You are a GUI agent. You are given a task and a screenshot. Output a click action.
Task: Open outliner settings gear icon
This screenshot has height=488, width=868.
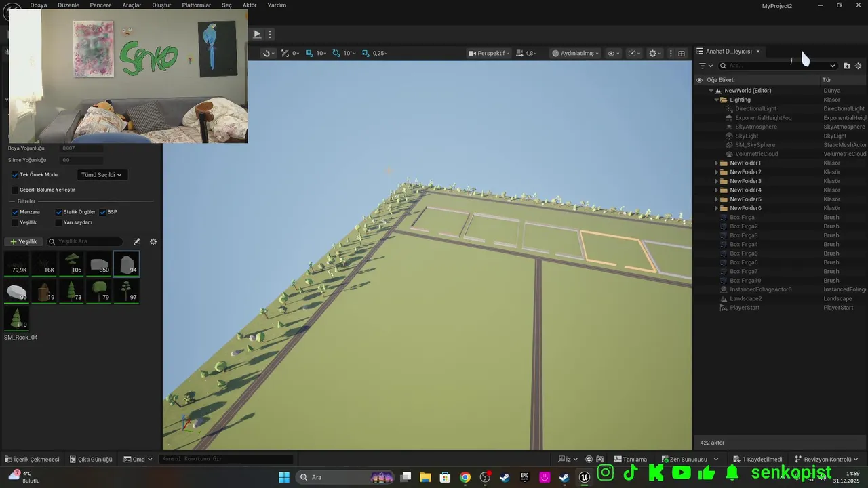click(x=858, y=66)
